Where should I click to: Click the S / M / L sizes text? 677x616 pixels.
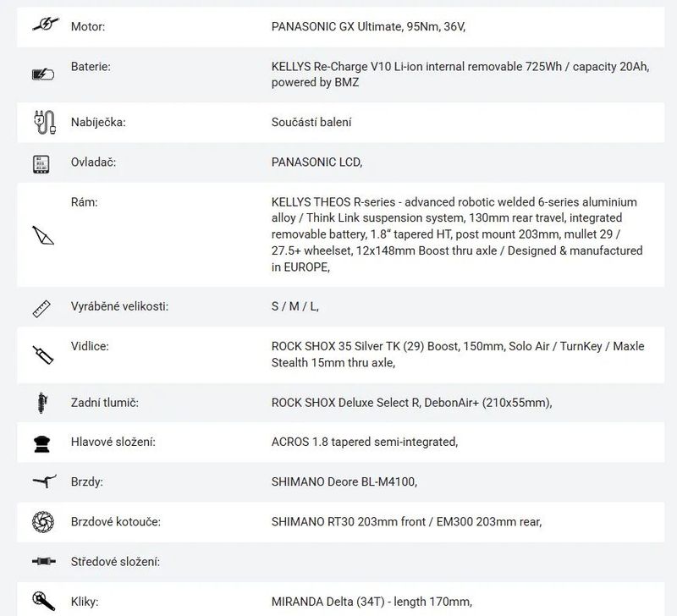coord(294,306)
